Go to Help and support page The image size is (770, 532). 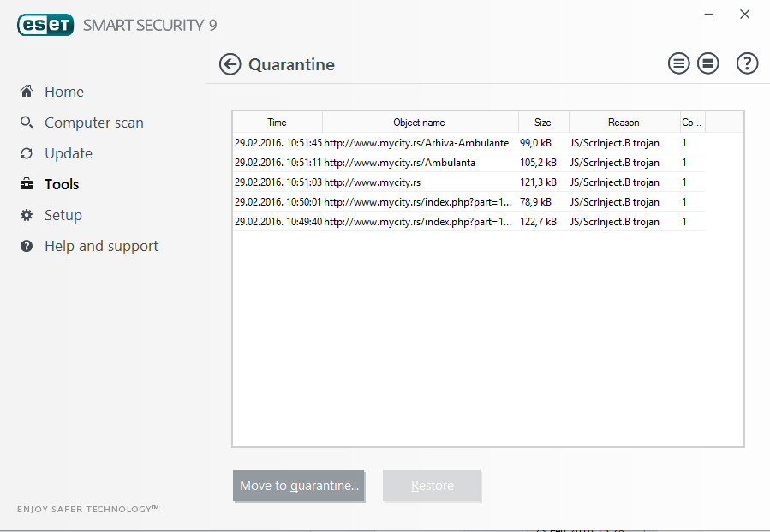[x=101, y=246]
